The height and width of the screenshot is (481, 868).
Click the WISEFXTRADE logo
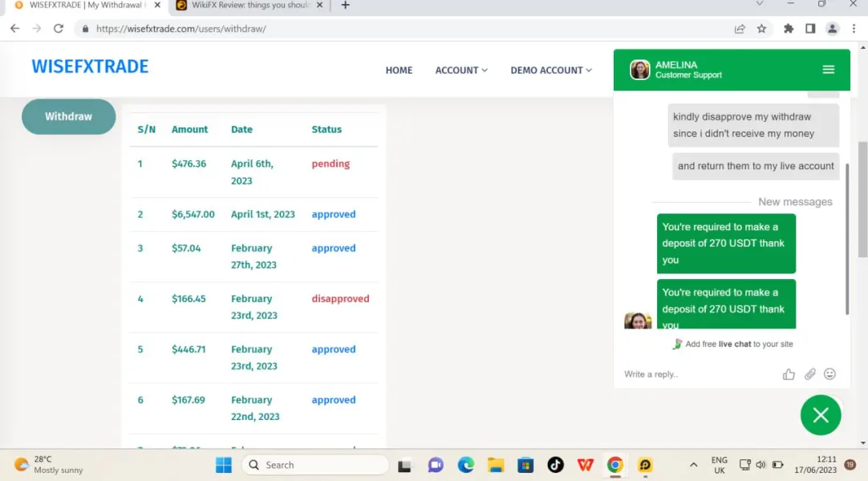coord(90,67)
